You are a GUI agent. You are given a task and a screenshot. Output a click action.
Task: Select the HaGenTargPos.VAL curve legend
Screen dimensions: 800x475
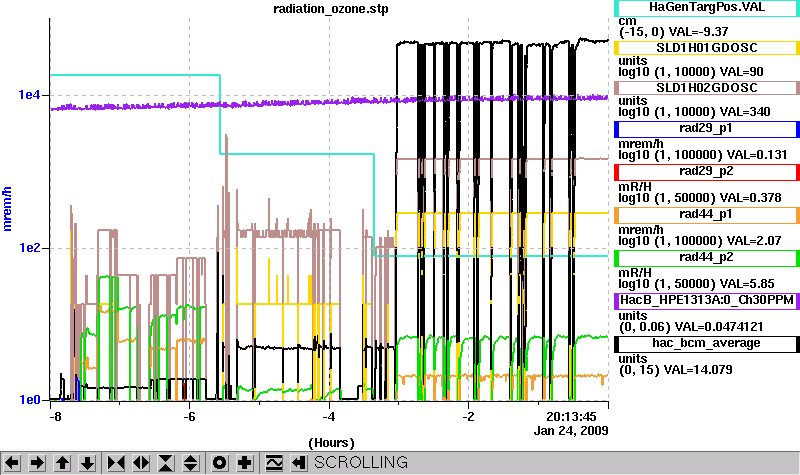click(x=707, y=8)
